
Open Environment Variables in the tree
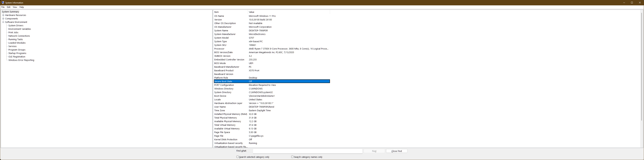tap(20, 29)
